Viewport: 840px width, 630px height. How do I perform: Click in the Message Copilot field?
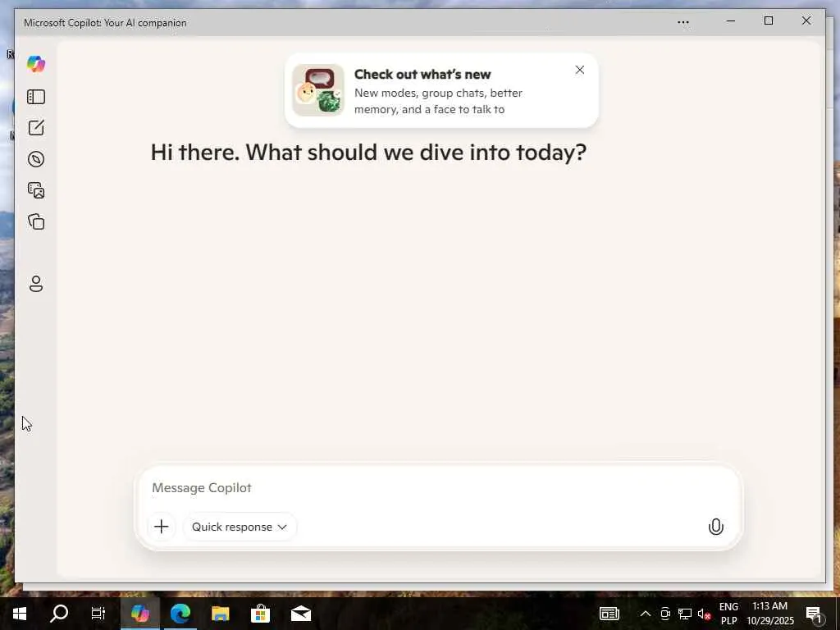tap(438, 487)
